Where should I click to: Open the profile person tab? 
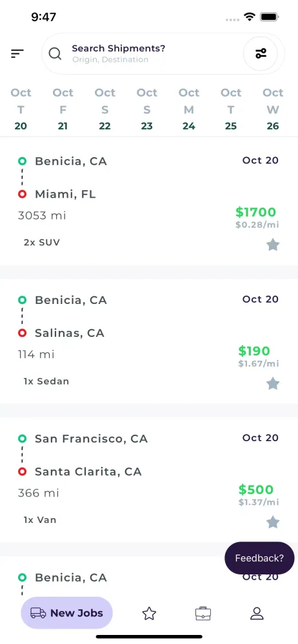pyautogui.click(x=257, y=614)
